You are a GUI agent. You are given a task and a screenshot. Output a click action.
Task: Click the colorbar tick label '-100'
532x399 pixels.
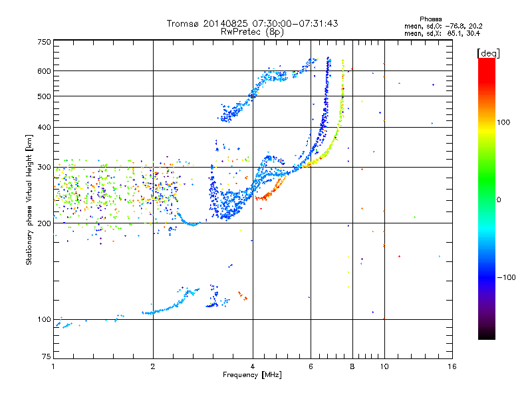[506, 277]
